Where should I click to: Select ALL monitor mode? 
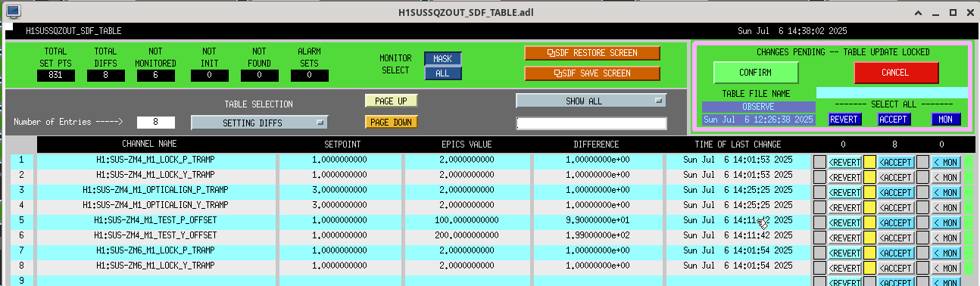click(442, 73)
